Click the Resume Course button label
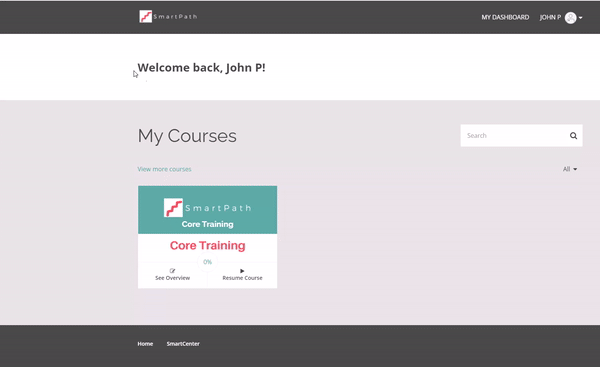 pyautogui.click(x=242, y=278)
